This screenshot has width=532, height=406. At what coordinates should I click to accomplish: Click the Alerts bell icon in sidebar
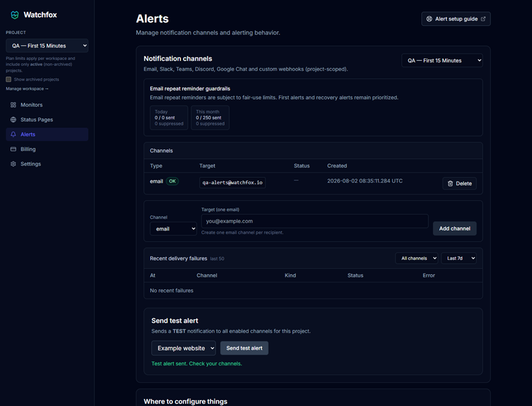click(x=13, y=134)
